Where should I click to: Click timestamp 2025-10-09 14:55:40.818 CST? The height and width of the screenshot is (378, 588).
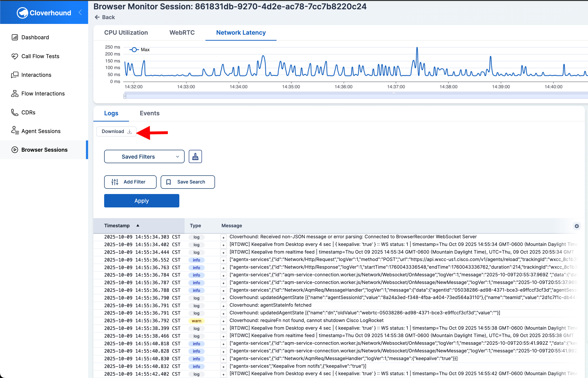pyautogui.click(x=142, y=344)
